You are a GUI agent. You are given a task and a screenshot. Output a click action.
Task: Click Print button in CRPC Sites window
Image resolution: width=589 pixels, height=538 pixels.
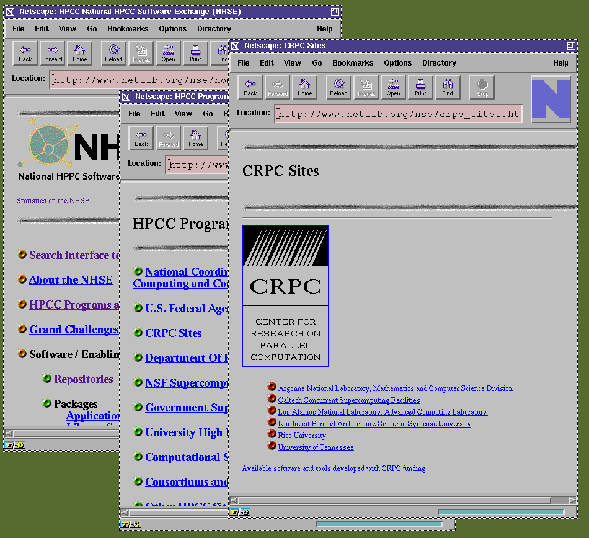420,87
